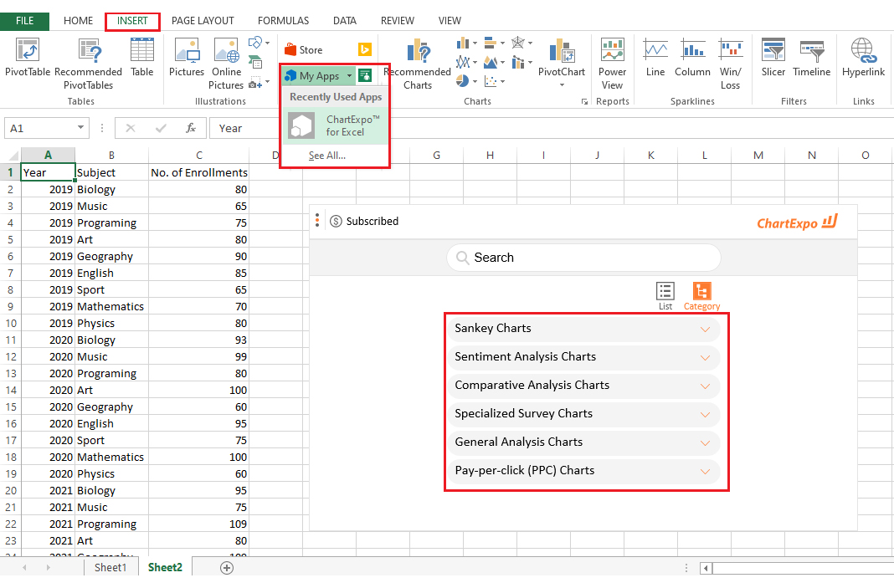Switch ChartExpo to Category view
This screenshot has height=588, width=894.
pyautogui.click(x=701, y=296)
